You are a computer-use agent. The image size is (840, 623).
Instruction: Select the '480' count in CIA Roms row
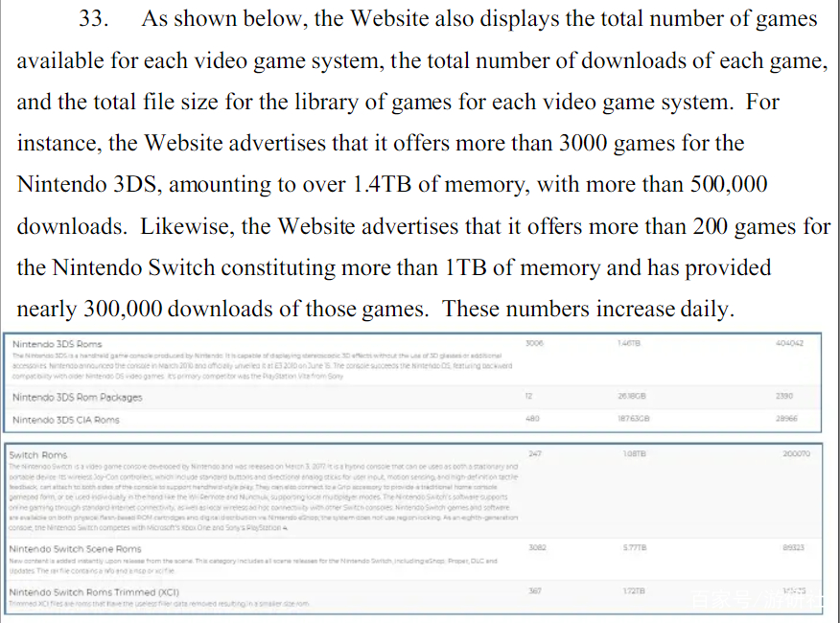(532, 419)
